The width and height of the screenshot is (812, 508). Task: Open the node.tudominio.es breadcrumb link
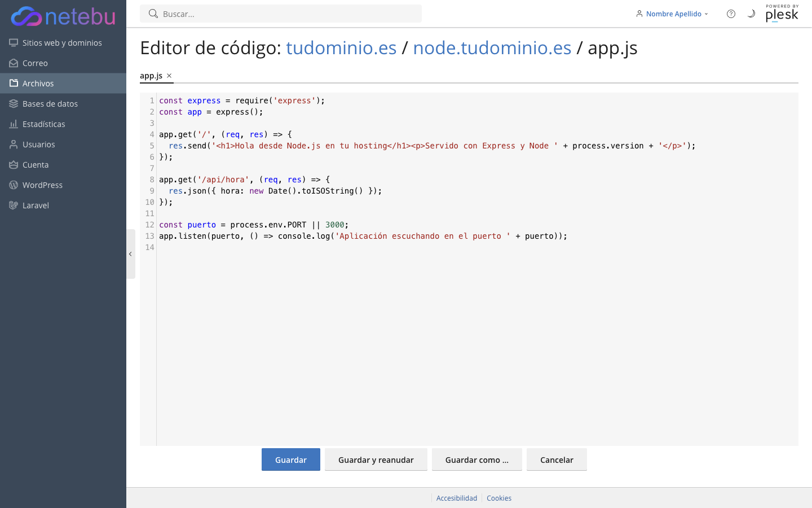[492, 48]
